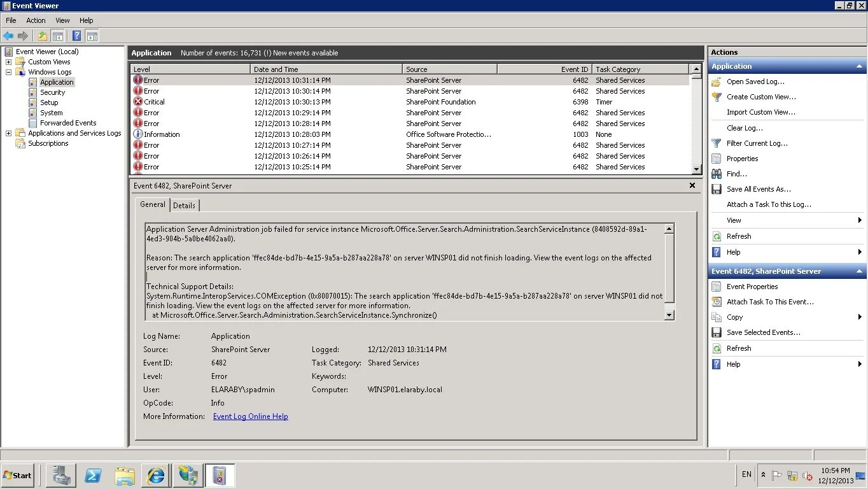Sort events by the Level column header

pos(190,69)
